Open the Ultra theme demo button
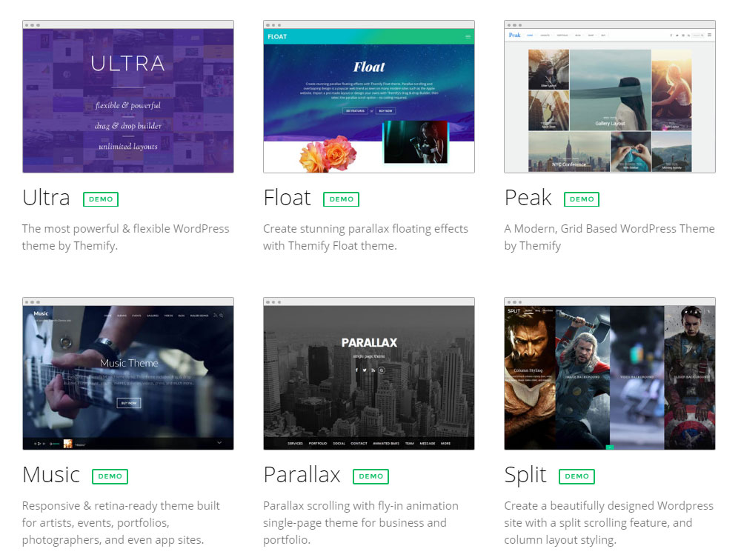 101,199
